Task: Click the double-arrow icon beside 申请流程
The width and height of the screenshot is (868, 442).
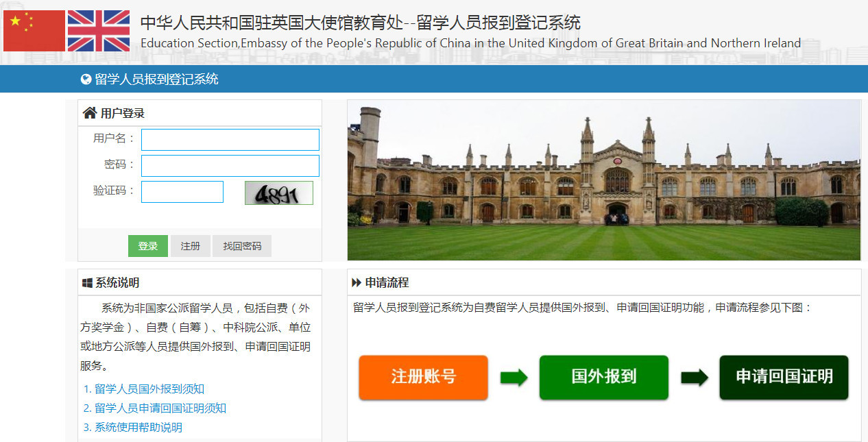Action: coord(357,283)
